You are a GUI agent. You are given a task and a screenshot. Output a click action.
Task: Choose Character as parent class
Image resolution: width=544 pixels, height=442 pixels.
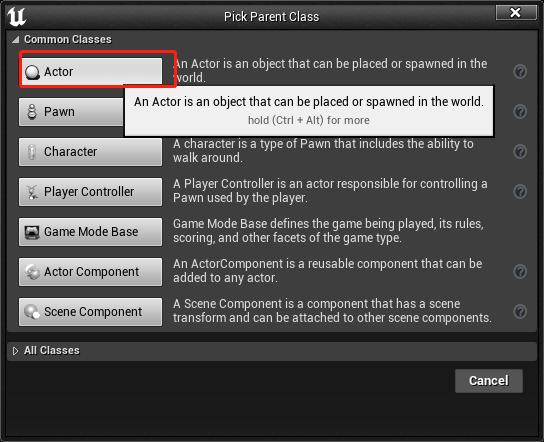[x=91, y=152]
